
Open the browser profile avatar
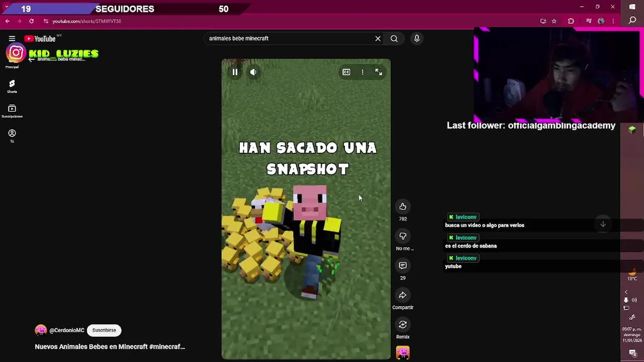pyautogui.click(x=601, y=21)
